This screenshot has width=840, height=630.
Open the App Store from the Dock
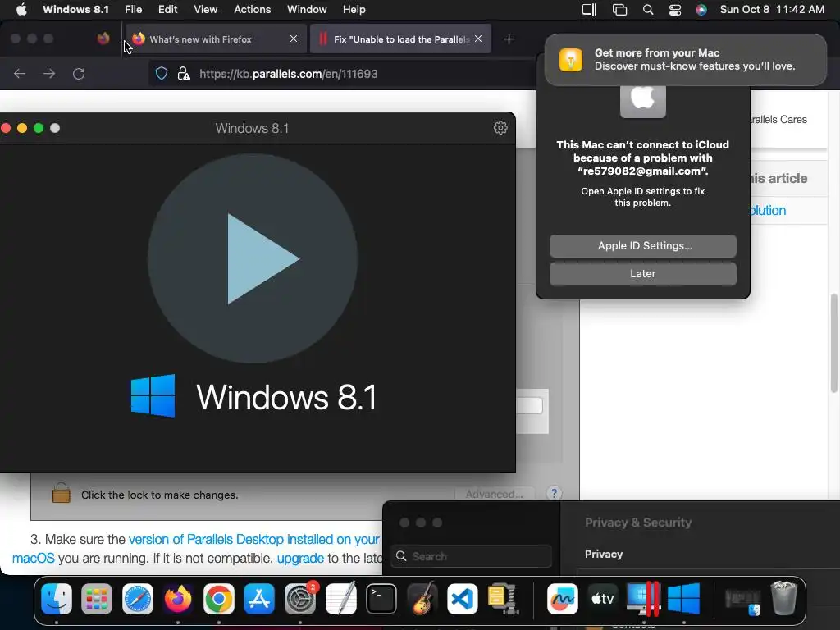pos(259,598)
